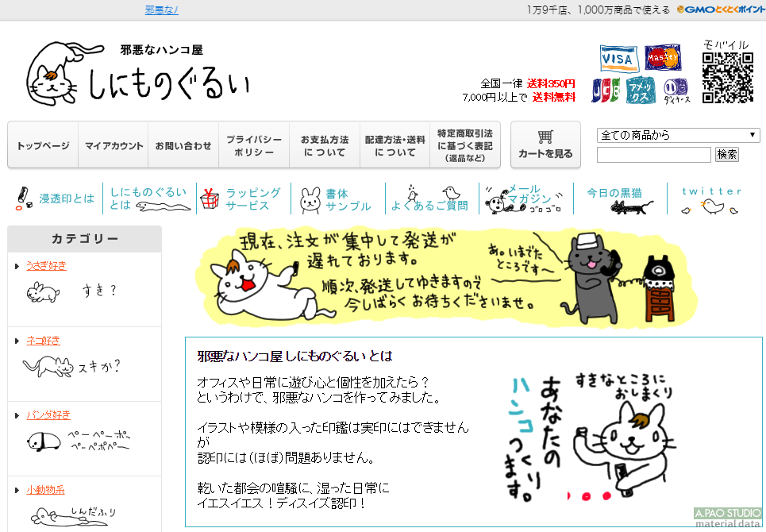Select お問い合わせ in the navigation bar
The image size is (766, 532).
tap(183, 145)
